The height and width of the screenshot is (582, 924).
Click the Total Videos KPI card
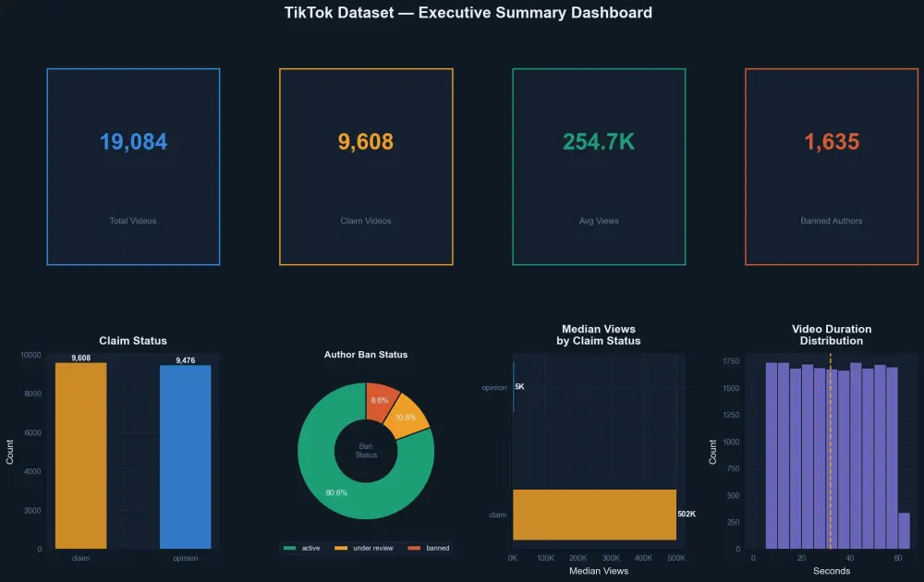[133, 166]
